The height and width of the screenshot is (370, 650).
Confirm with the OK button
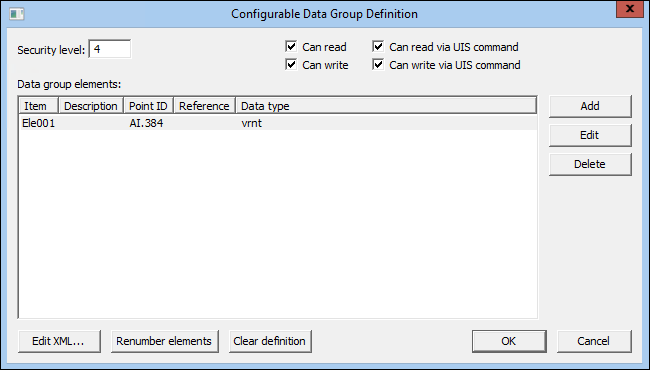(x=509, y=341)
